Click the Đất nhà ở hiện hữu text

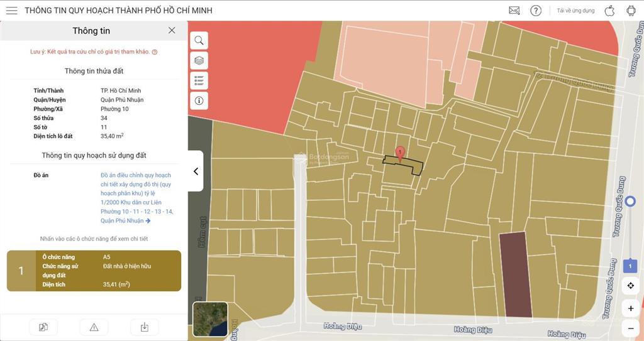[127, 266]
